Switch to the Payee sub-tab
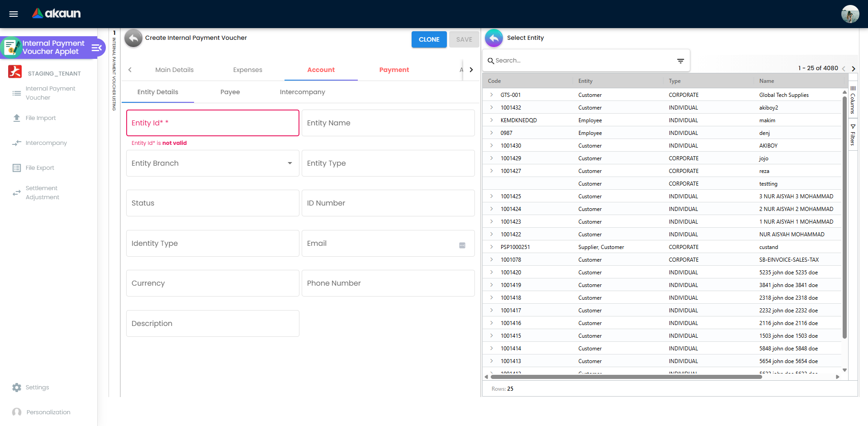The image size is (868, 426). pos(230,92)
